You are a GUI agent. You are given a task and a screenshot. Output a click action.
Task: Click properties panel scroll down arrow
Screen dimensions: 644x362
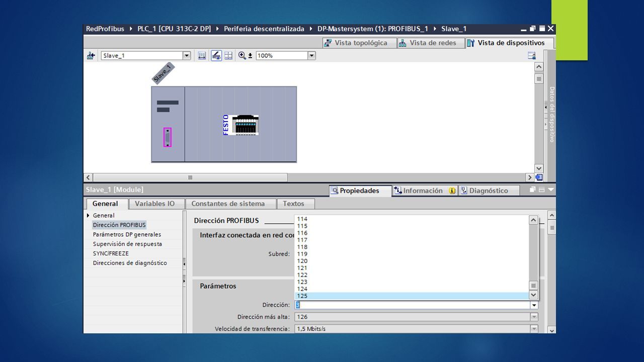551,330
